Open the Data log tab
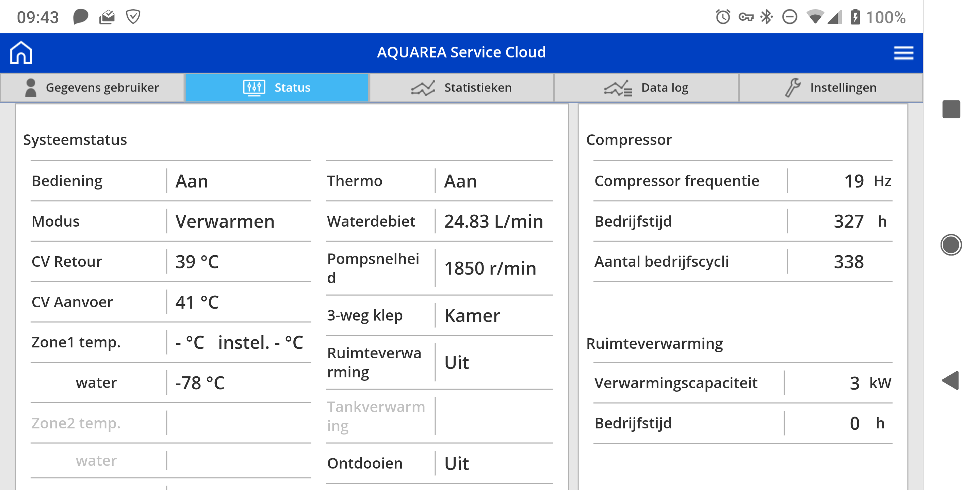This screenshot has height=490, width=980. pos(646,87)
